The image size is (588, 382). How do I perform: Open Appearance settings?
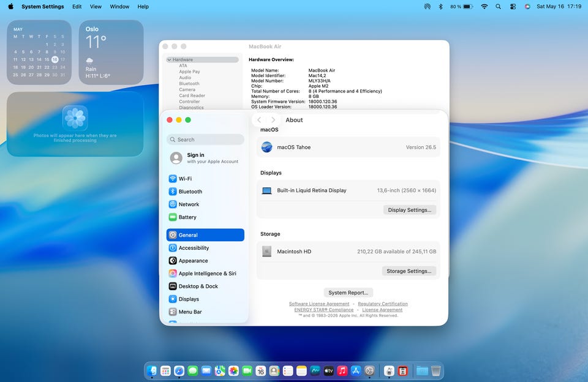[x=205, y=261]
